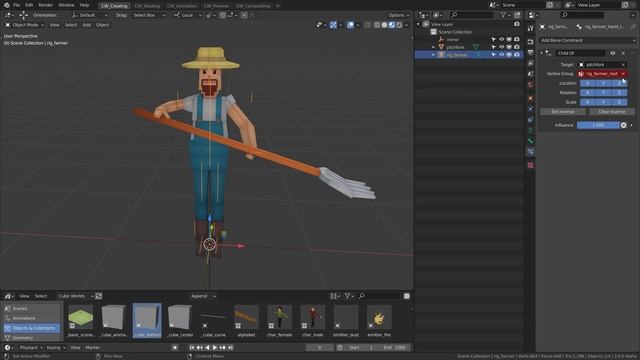Open the viewport Object menu
The image size is (640, 360).
click(x=102, y=25)
